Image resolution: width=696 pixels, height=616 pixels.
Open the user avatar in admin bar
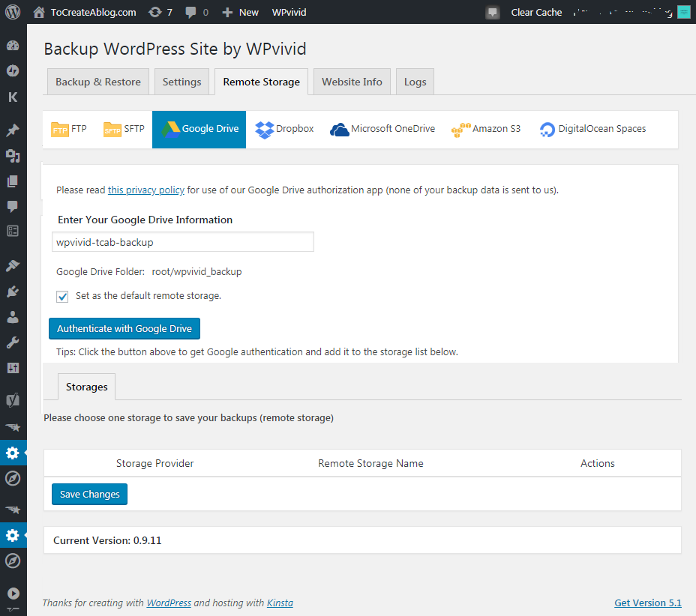click(683, 12)
